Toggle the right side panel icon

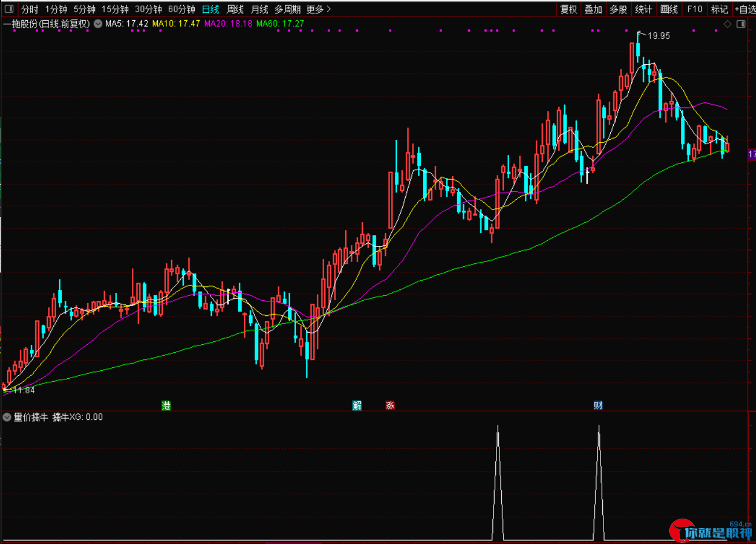(x=740, y=24)
